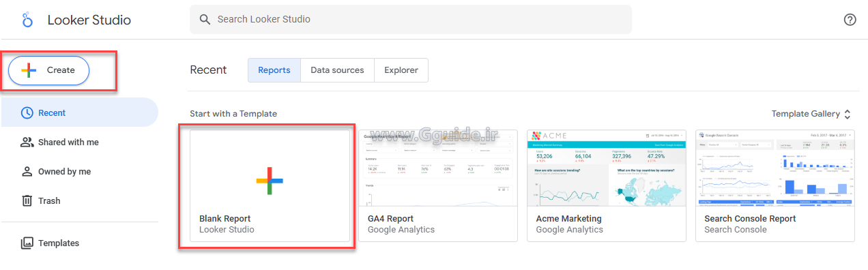Click the Start with a Template heading
Viewport: 868px width, 270px height.
coord(233,114)
